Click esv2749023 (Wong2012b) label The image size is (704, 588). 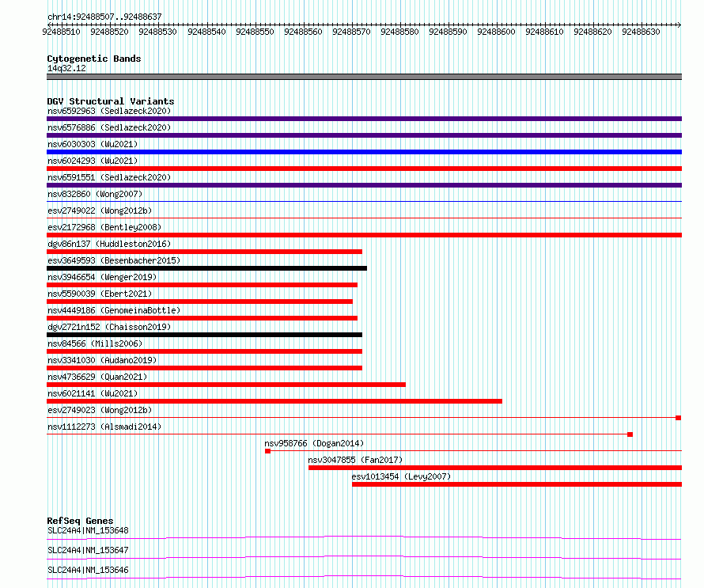click(100, 410)
